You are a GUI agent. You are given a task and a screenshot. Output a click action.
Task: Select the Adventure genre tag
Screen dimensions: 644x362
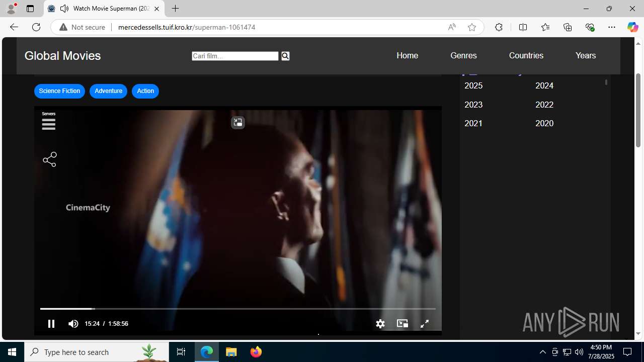point(108,91)
